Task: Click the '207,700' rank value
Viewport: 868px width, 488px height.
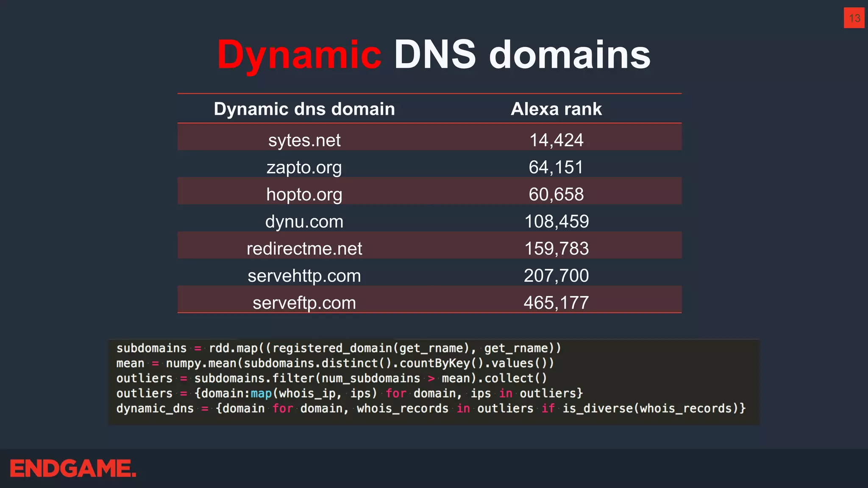Action: 556,276
